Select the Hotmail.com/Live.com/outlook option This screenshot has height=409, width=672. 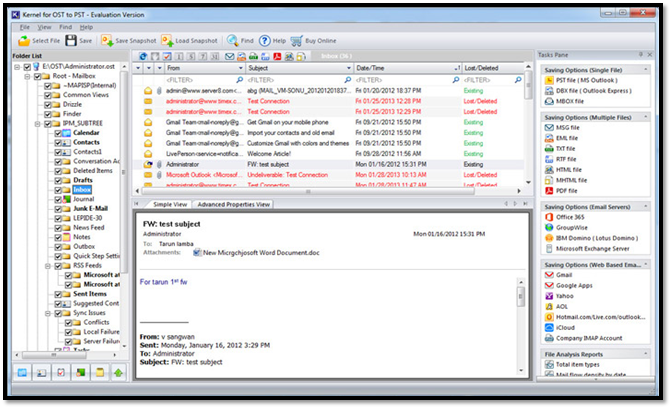click(595, 317)
